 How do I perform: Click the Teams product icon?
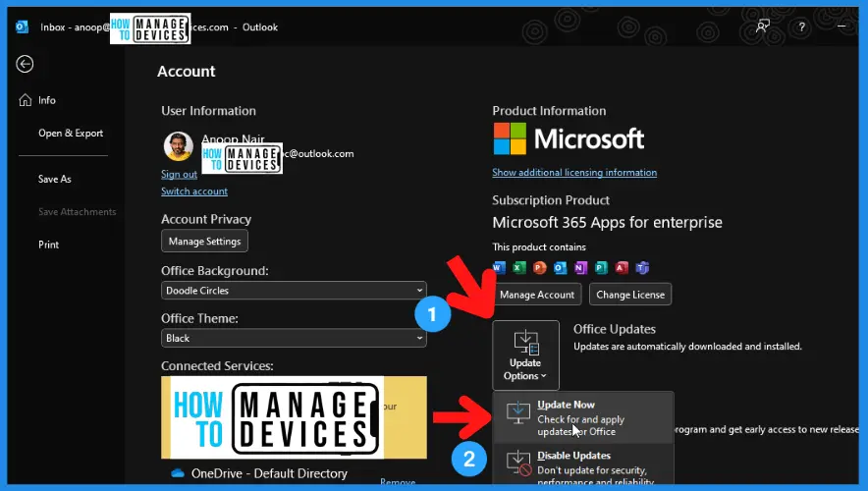point(642,268)
